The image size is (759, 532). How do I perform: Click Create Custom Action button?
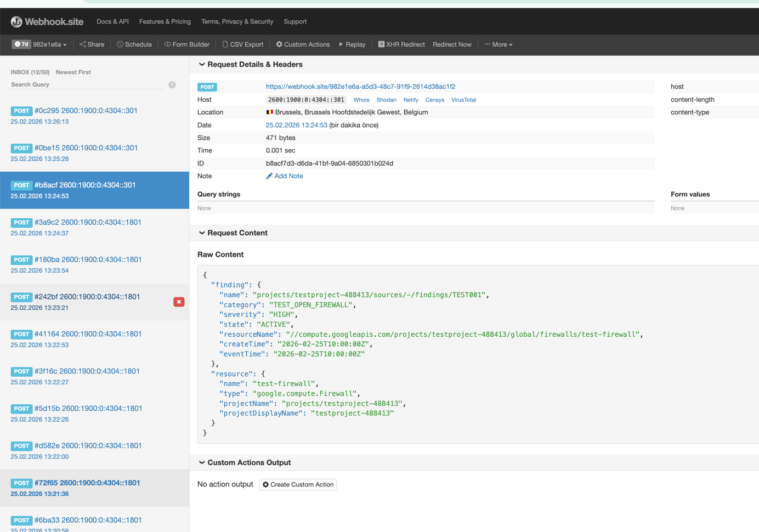point(298,485)
